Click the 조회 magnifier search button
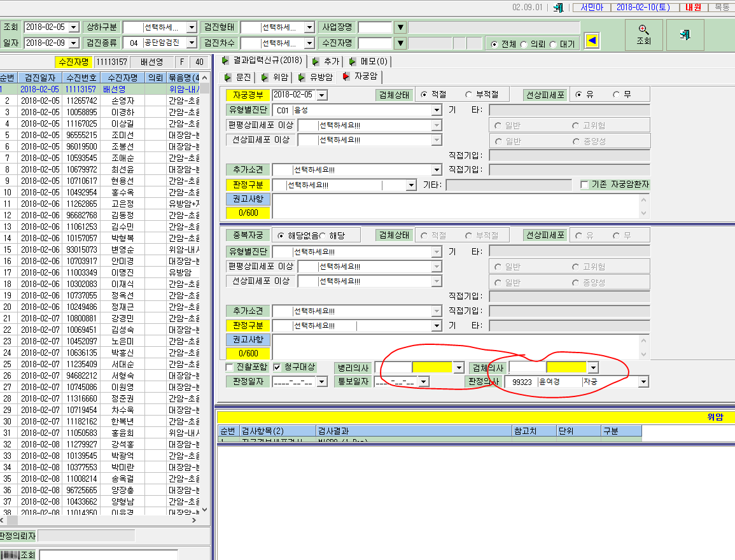Screen dimensions: 735x560 tap(643, 35)
